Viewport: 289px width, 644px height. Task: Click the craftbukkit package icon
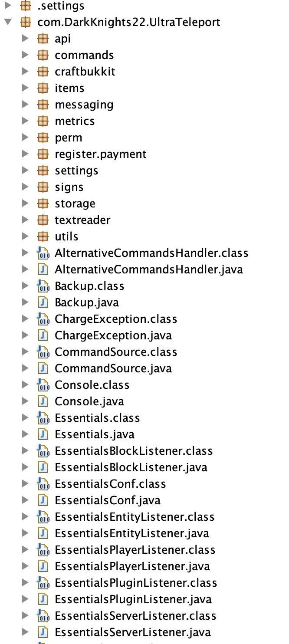click(x=43, y=72)
